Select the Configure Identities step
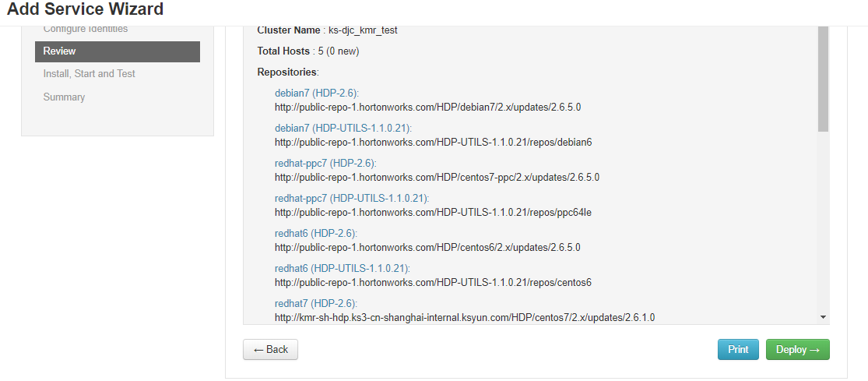Viewport: 868px width, 381px height. pyautogui.click(x=86, y=29)
